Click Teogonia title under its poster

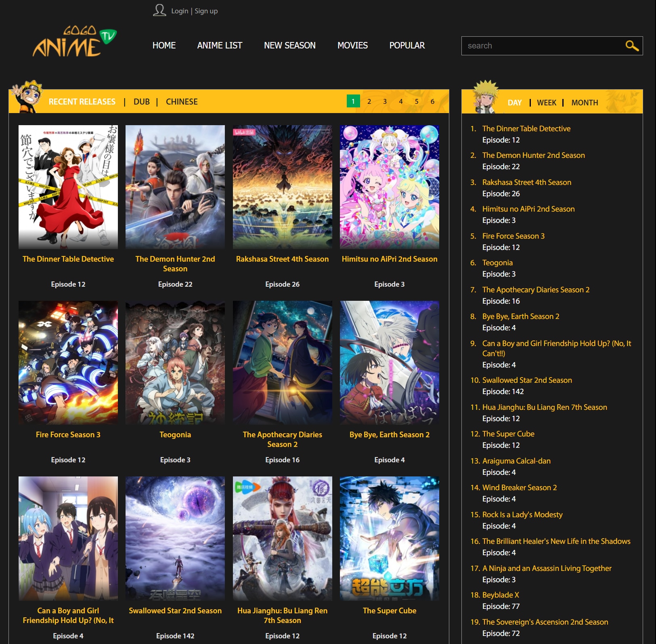click(x=175, y=434)
